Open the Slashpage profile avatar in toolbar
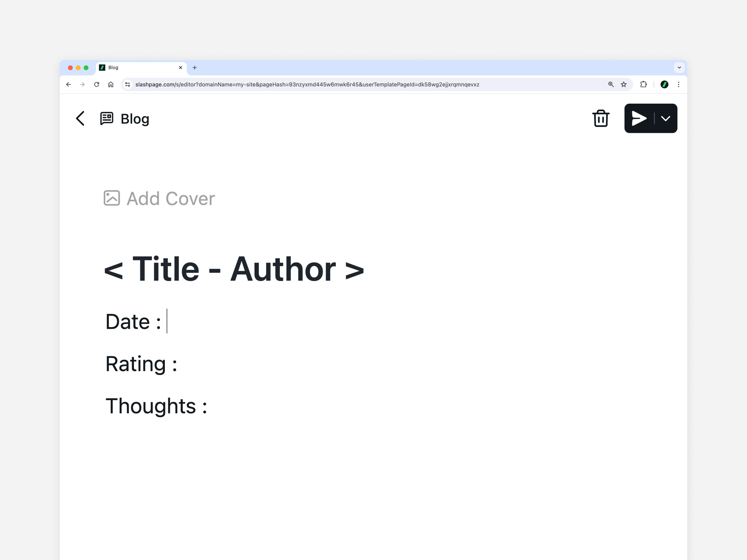This screenshot has height=560, width=747. 664,84
